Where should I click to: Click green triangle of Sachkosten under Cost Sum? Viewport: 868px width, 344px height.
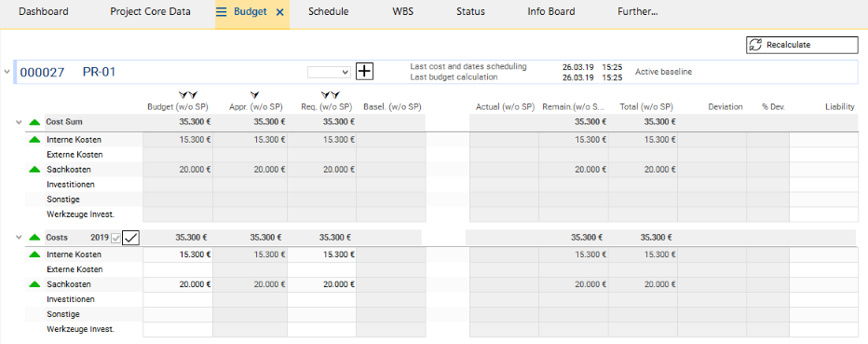tap(34, 170)
